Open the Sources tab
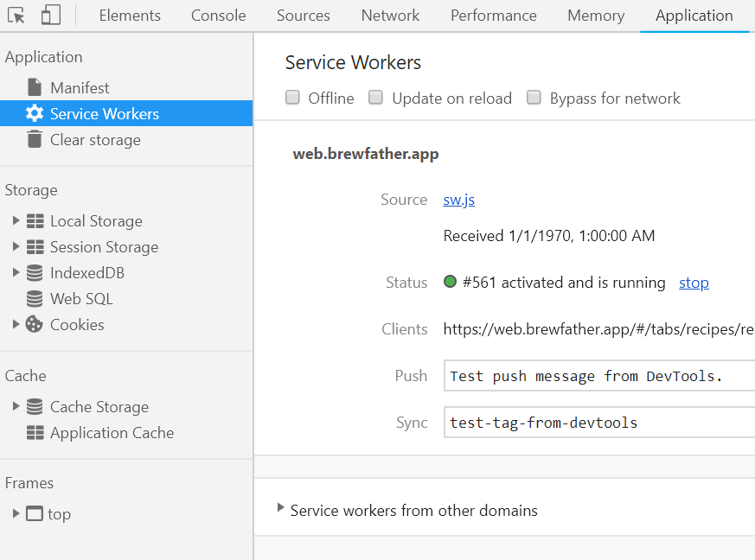The image size is (755, 560). [x=304, y=16]
